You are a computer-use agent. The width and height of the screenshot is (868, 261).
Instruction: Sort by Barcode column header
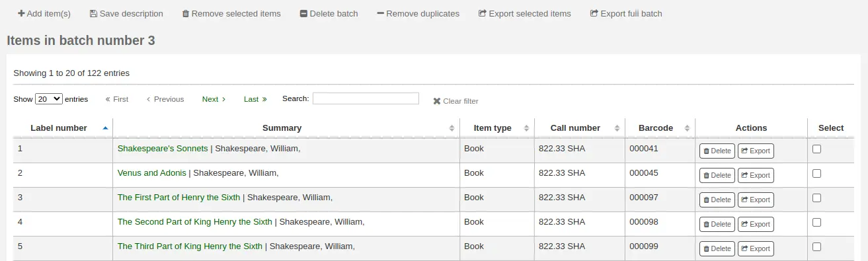(660, 128)
